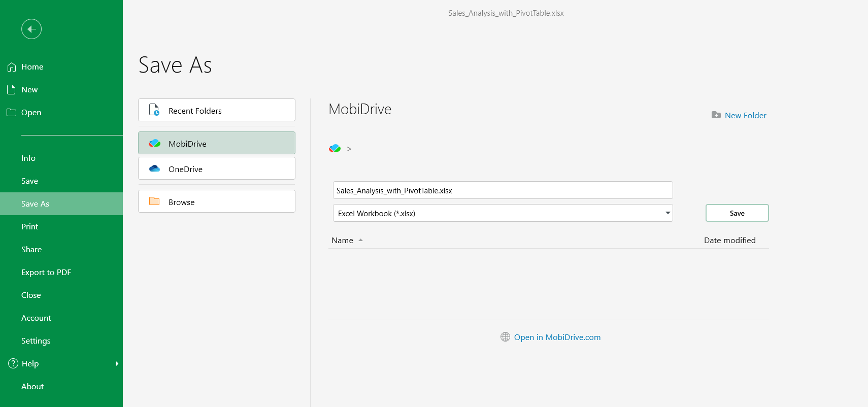The image size is (868, 407).
Task: Click the Open folder icon in sidebar
Action: click(12, 113)
